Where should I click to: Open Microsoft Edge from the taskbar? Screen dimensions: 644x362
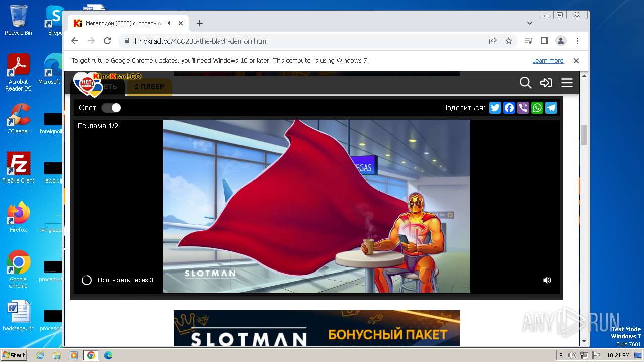coord(108,355)
